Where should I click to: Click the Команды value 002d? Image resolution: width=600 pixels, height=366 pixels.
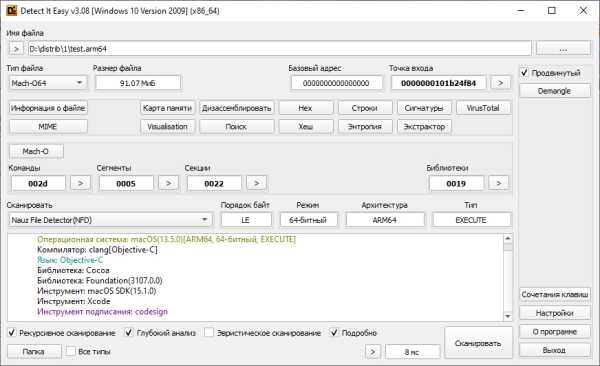38,183
